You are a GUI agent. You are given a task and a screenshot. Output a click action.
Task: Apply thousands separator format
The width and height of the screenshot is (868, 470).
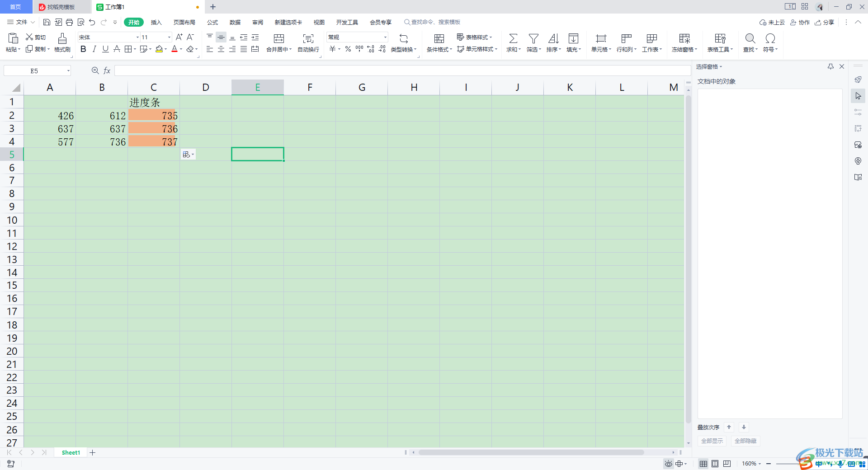click(x=359, y=49)
